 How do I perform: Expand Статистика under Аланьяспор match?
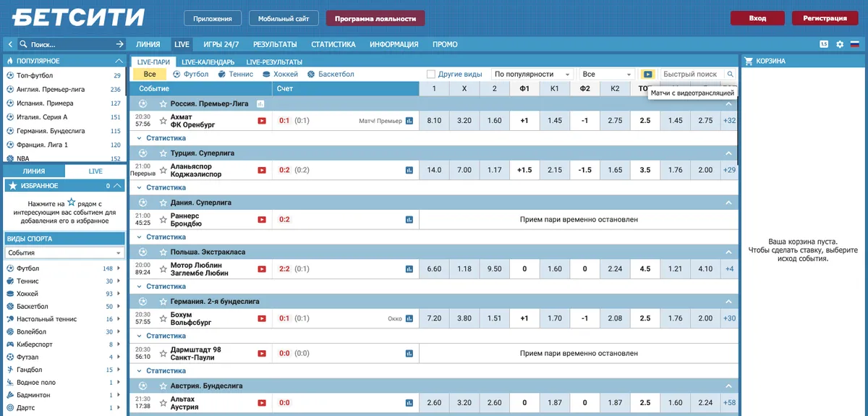166,187
